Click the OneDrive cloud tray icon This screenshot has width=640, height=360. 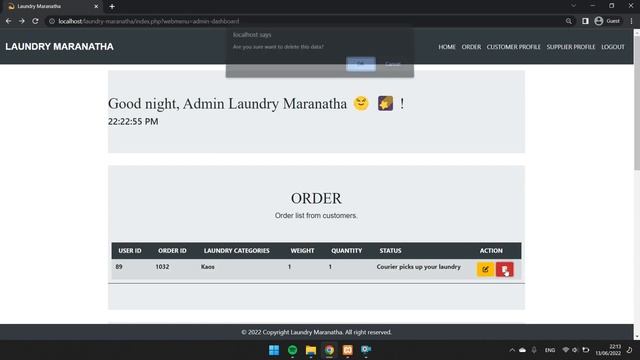pyautogui.click(x=522, y=350)
